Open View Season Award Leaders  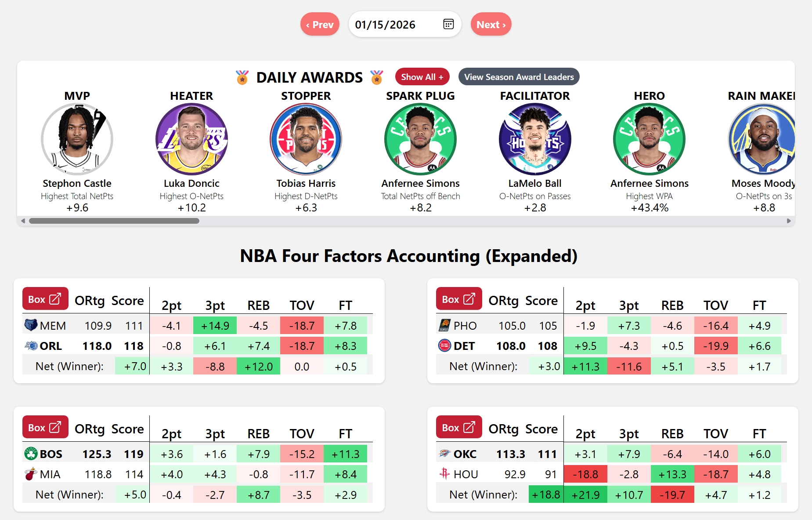tap(519, 77)
